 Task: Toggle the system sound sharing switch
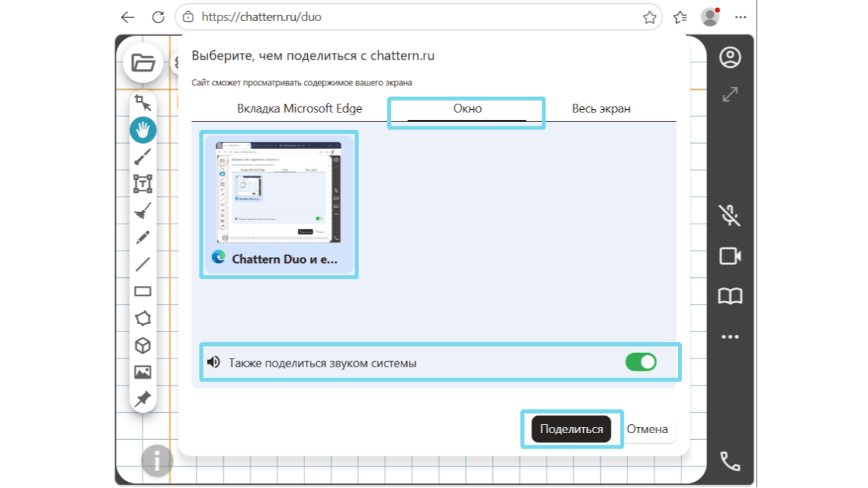641,363
